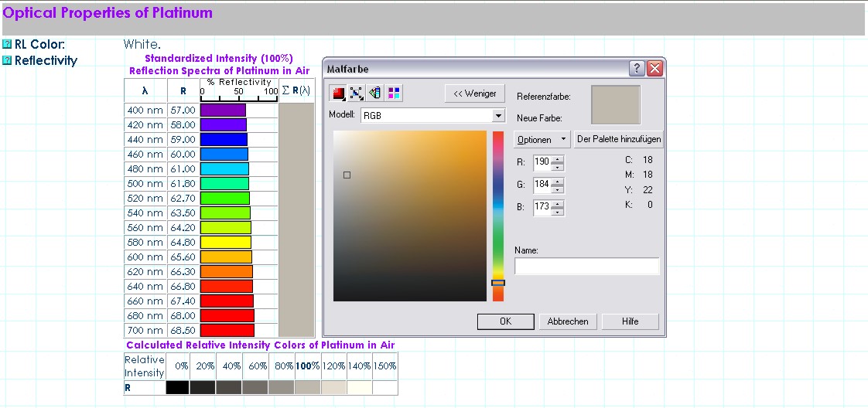Close the Malfarbe dialog with X
The height and width of the screenshot is (408, 868).
click(x=654, y=69)
